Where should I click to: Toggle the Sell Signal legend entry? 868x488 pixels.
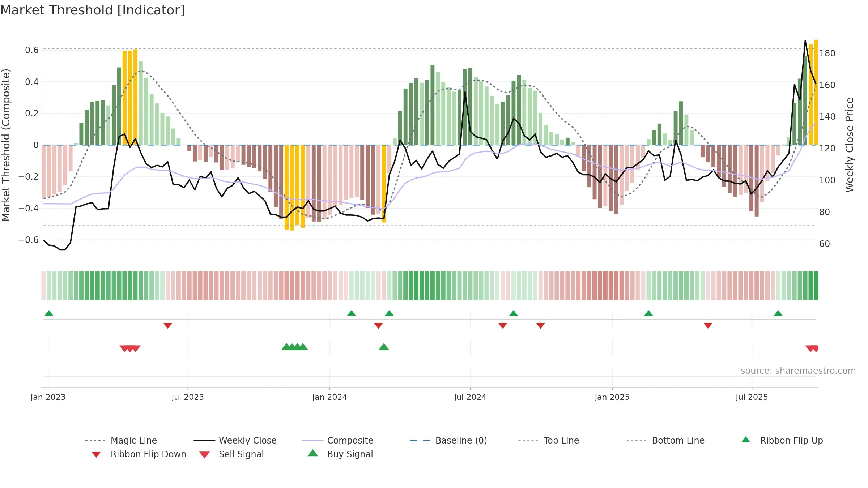231,454
